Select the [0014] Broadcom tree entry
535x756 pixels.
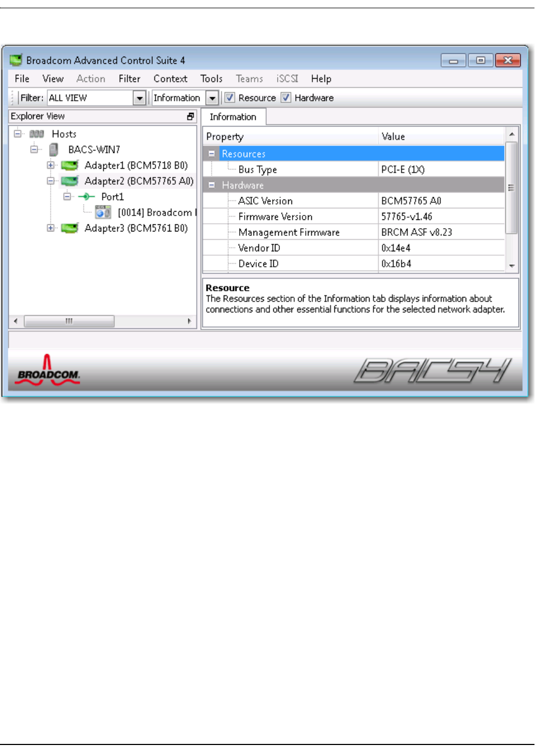point(157,212)
